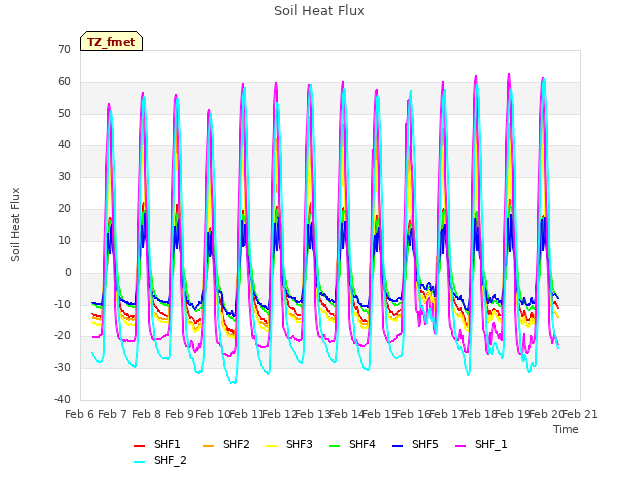Click the 50 y-axis tick label

click(64, 113)
